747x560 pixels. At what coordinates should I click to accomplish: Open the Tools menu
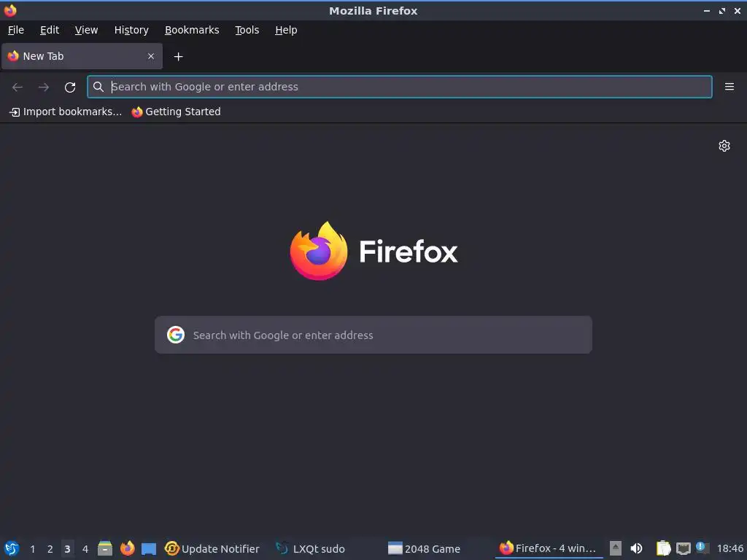(247, 30)
